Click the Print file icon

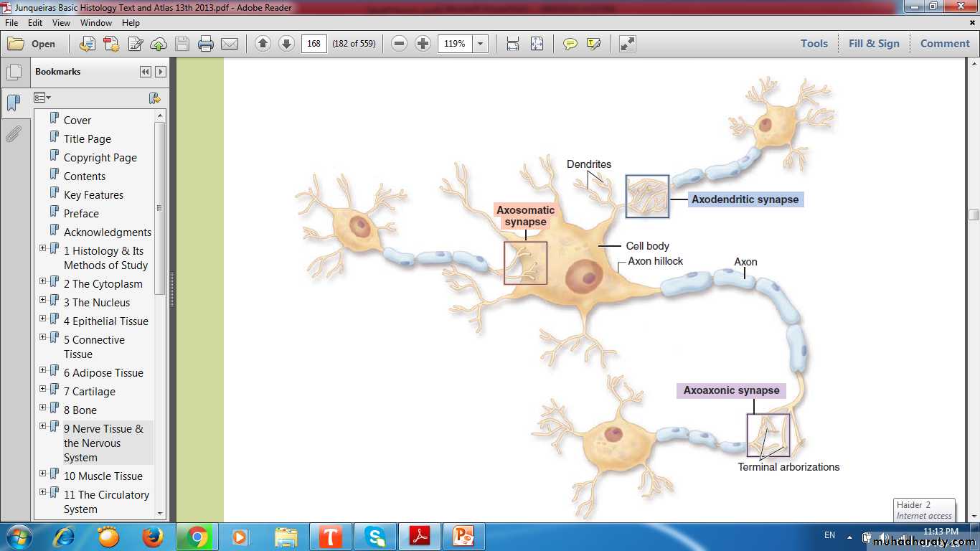click(x=206, y=44)
